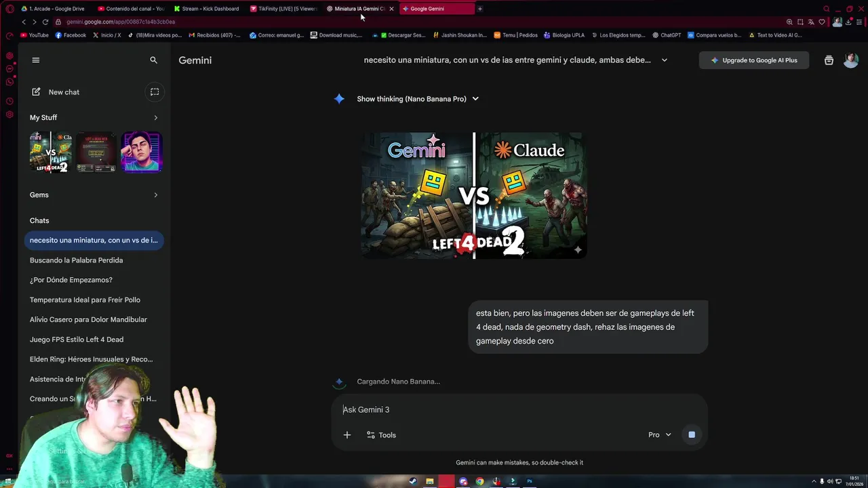Select active chat 'necesito una miniatura, con un vs'
The width and height of the screenshot is (868, 488).
pos(94,240)
